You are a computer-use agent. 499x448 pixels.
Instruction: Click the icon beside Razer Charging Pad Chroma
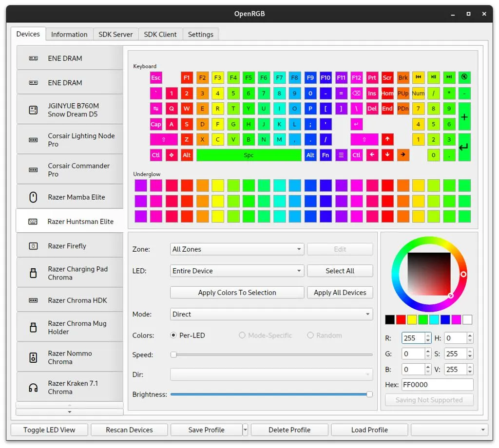tap(33, 273)
